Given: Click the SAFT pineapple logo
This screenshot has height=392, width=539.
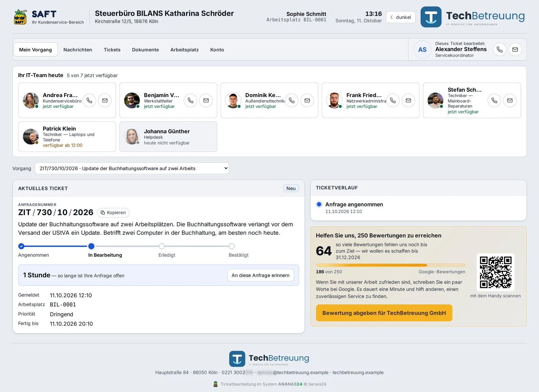Looking at the screenshot, I should tap(20, 17).
